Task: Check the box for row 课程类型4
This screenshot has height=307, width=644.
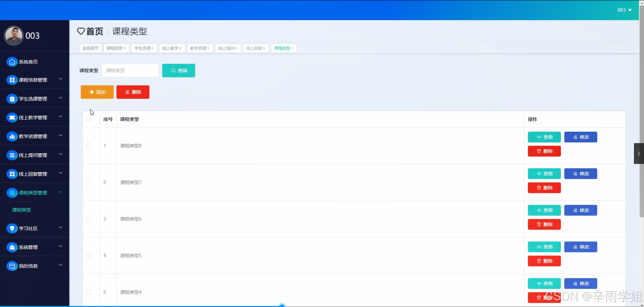Action: click(89, 292)
